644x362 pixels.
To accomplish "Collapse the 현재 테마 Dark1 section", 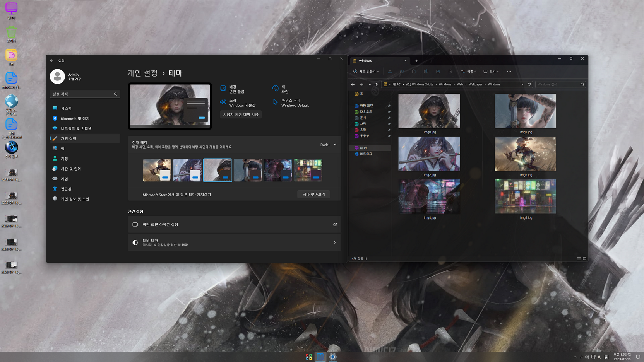I will click(335, 145).
